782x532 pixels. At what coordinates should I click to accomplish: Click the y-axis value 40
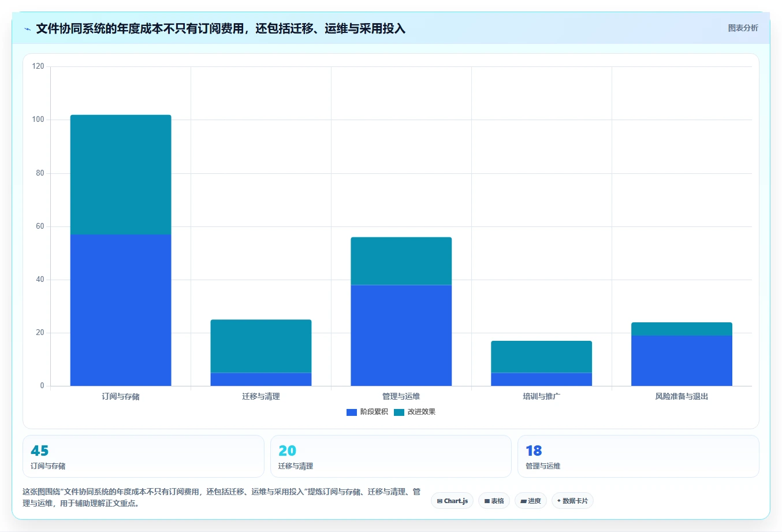click(40, 279)
